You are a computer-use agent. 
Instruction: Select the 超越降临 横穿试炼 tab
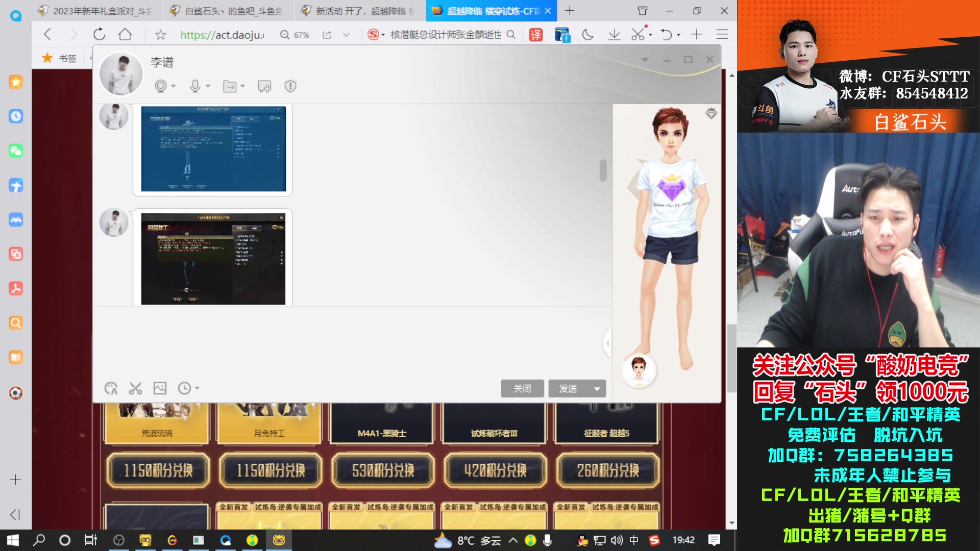coord(491,11)
